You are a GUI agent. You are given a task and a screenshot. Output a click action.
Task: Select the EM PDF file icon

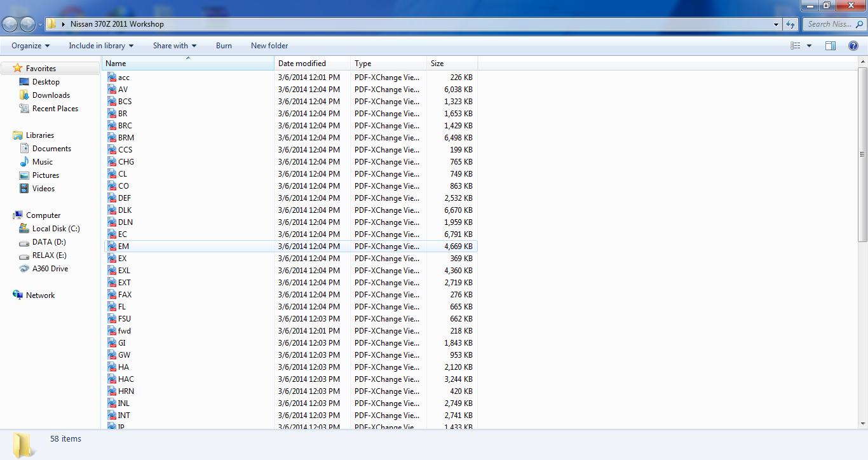(112, 246)
